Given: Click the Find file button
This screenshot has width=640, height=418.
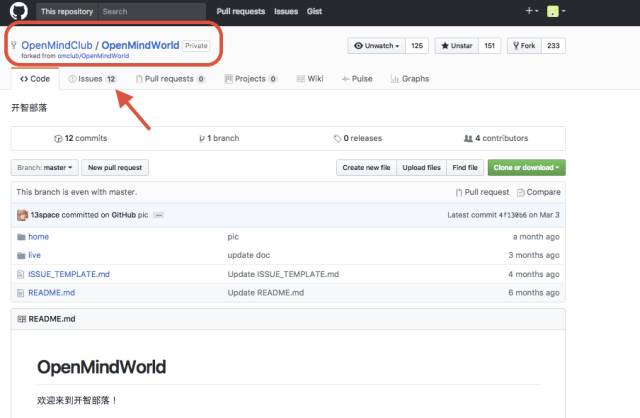Looking at the screenshot, I should 465,168.
